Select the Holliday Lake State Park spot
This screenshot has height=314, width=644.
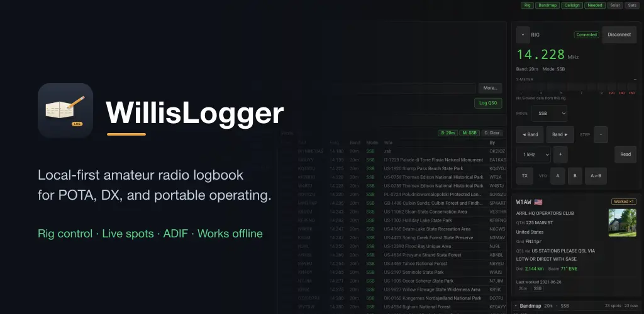394,220
